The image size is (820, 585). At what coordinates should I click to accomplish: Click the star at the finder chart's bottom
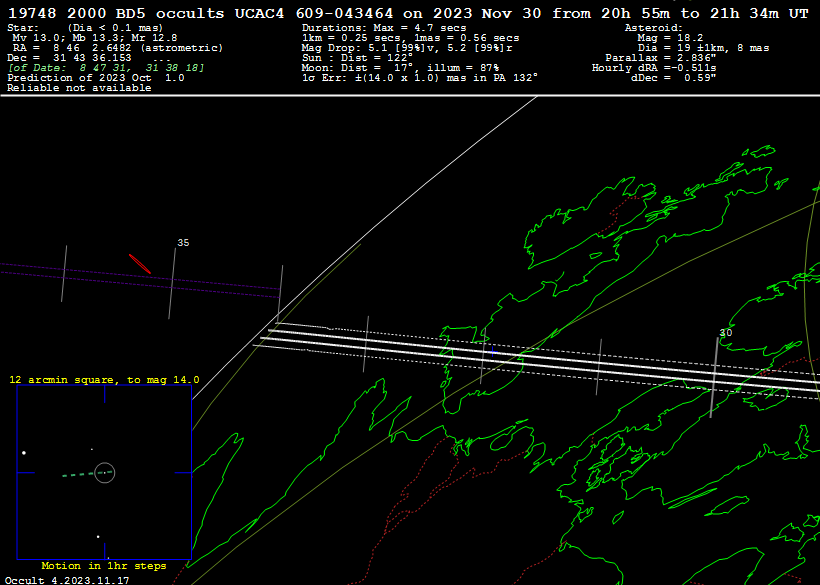coord(98,537)
